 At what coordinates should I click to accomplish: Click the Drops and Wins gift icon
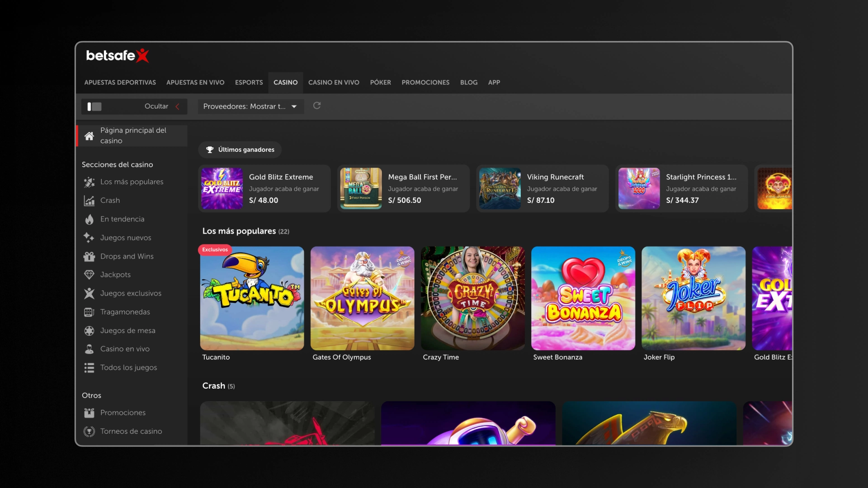(89, 256)
